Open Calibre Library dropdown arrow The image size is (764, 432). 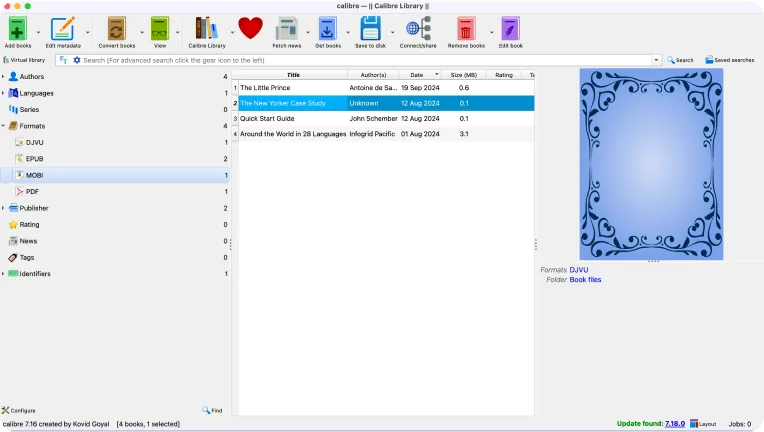tap(232, 33)
